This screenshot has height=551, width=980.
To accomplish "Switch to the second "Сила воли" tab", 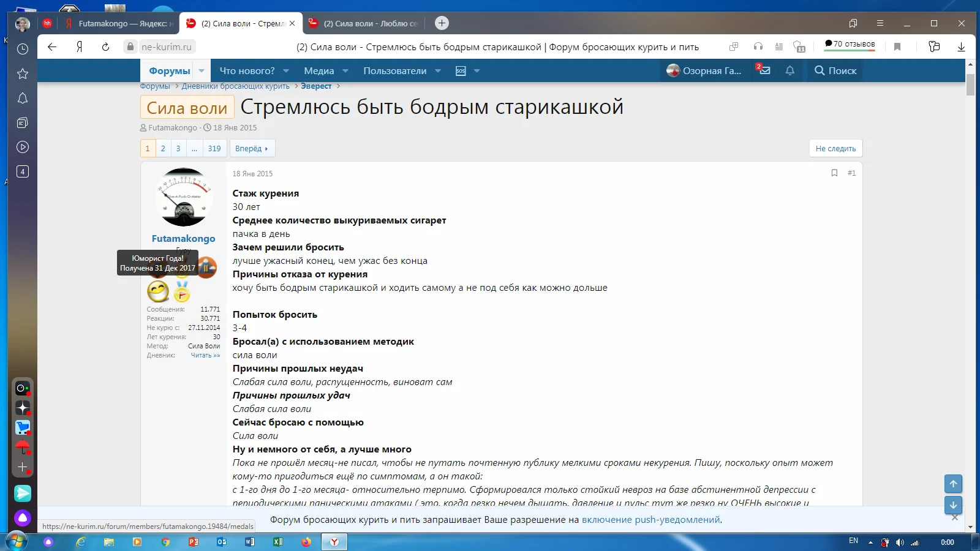I will point(364,23).
